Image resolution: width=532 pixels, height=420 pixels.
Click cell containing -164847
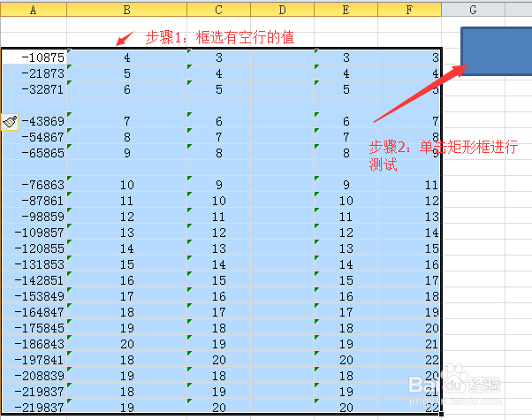[34, 312]
